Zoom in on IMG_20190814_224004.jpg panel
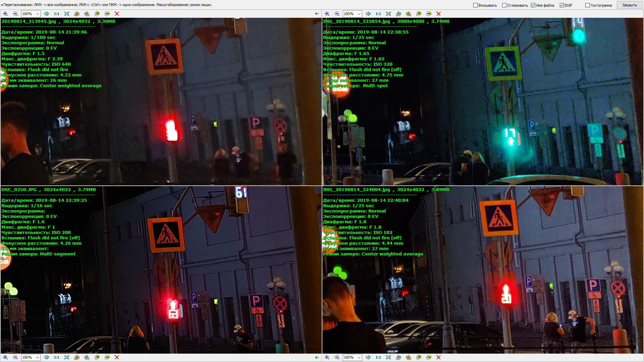The height and width of the screenshot is (362, 644). [327, 357]
